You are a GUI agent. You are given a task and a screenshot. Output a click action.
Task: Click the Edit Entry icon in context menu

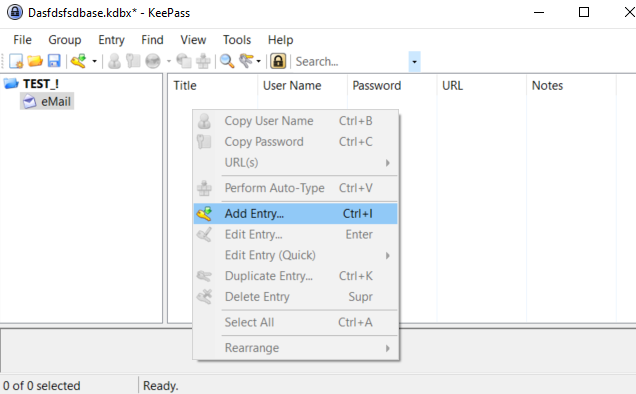[x=204, y=235]
